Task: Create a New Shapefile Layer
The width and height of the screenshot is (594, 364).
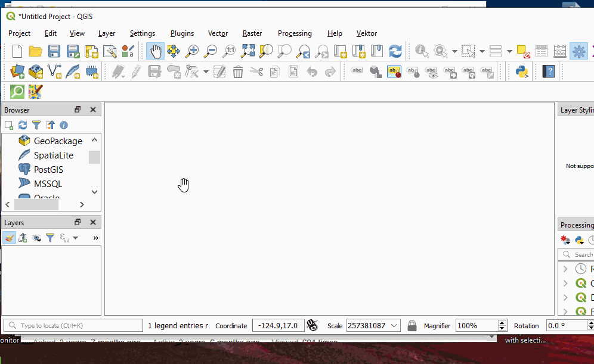Action: [x=54, y=71]
